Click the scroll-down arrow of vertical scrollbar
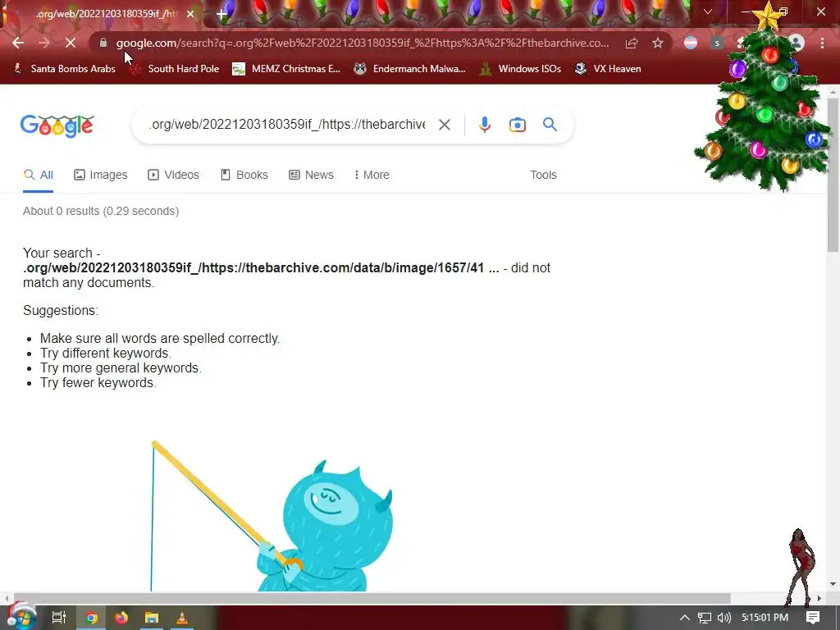The height and width of the screenshot is (630, 840). 833,584
